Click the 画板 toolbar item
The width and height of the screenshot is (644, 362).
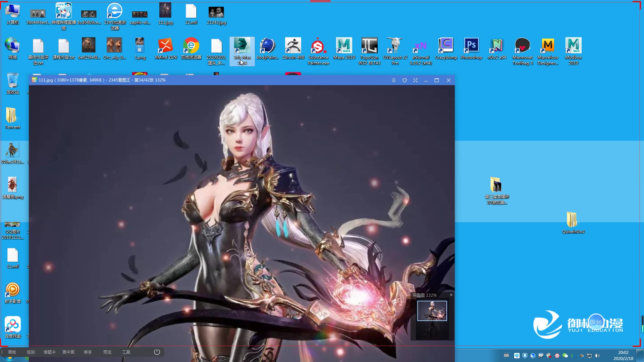pos(12,352)
